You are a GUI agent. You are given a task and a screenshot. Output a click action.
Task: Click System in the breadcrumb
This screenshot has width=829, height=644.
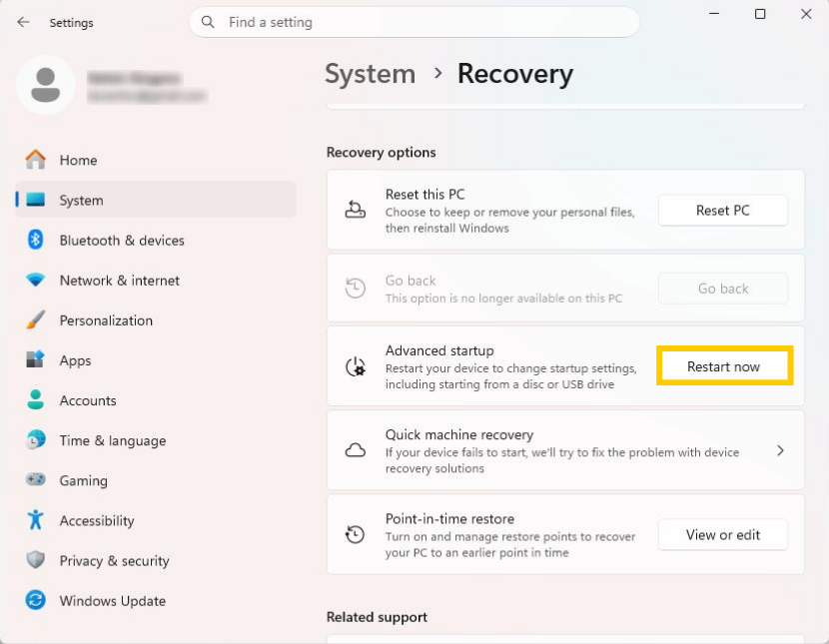(x=371, y=74)
